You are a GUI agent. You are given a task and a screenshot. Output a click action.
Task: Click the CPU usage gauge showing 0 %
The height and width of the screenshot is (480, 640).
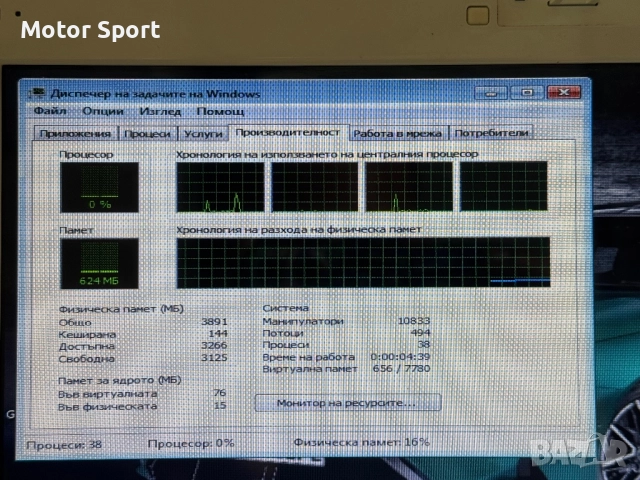(x=99, y=187)
